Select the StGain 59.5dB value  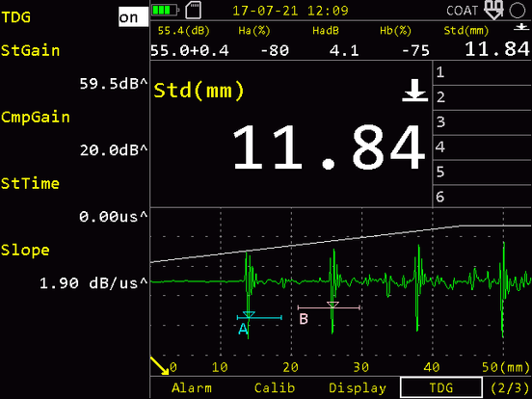[114, 84]
